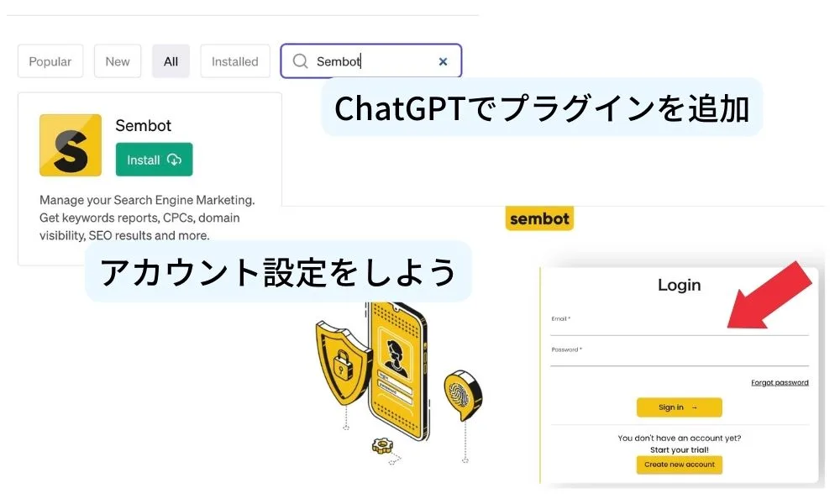The image size is (840, 504).
Task: Select the New filter tab
Action: (x=118, y=61)
